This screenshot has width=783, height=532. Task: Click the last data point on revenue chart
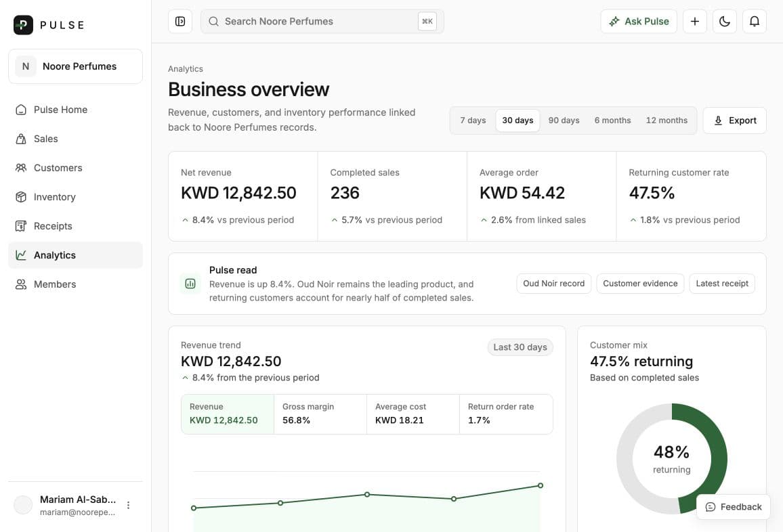click(x=541, y=485)
